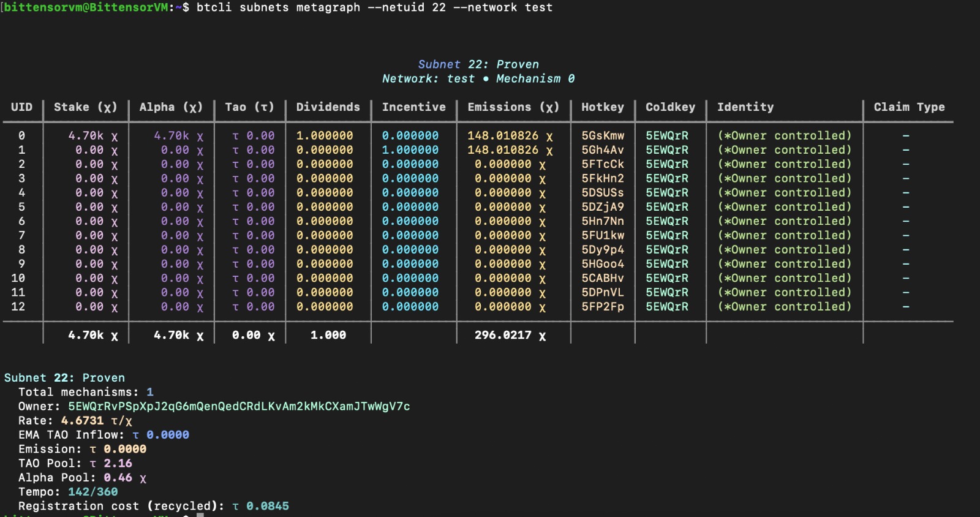Viewport: 980px width, 517px height.
Task: Click hotkey 5CABHv in the table
Action: coord(603,278)
